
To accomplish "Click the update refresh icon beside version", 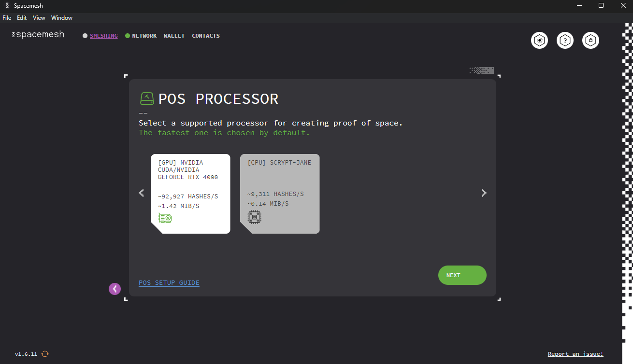I will [x=45, y=354].
